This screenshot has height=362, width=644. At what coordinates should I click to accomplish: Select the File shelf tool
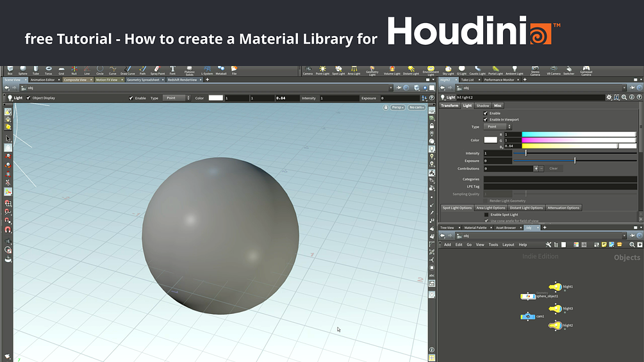click(234, 70)
